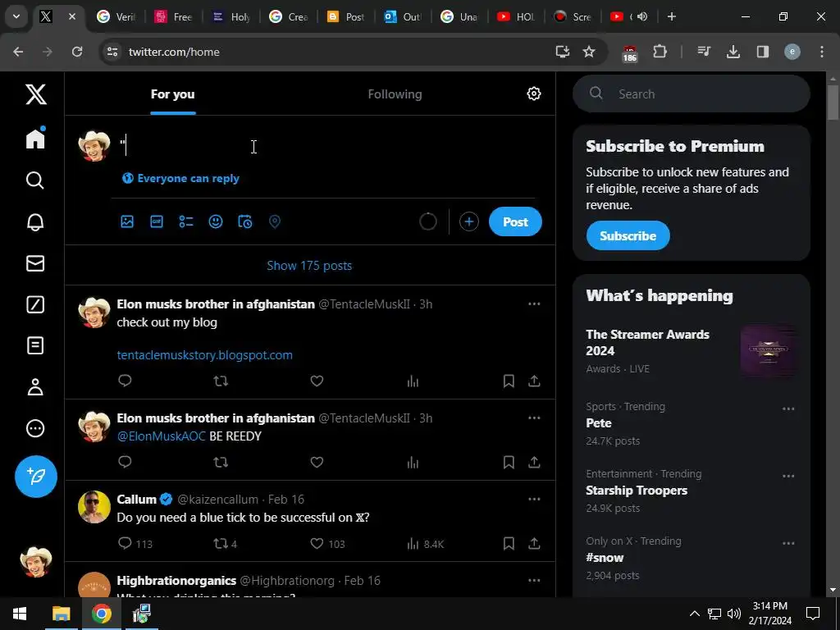Open tab search dropdown arrow

pos(16,16)
